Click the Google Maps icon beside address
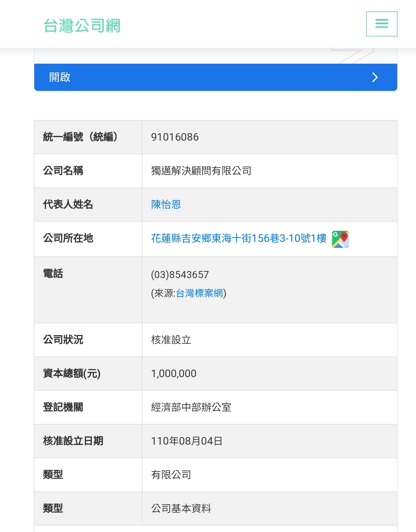Image resolution: width=416 pixels, height=532 pixels. click(x=340, y=239)
